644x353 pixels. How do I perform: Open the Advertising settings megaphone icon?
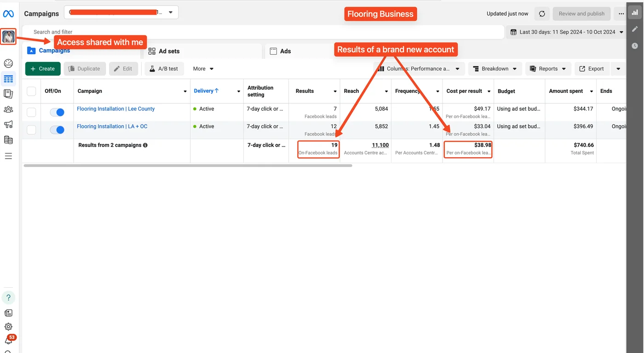click(8, 125)
